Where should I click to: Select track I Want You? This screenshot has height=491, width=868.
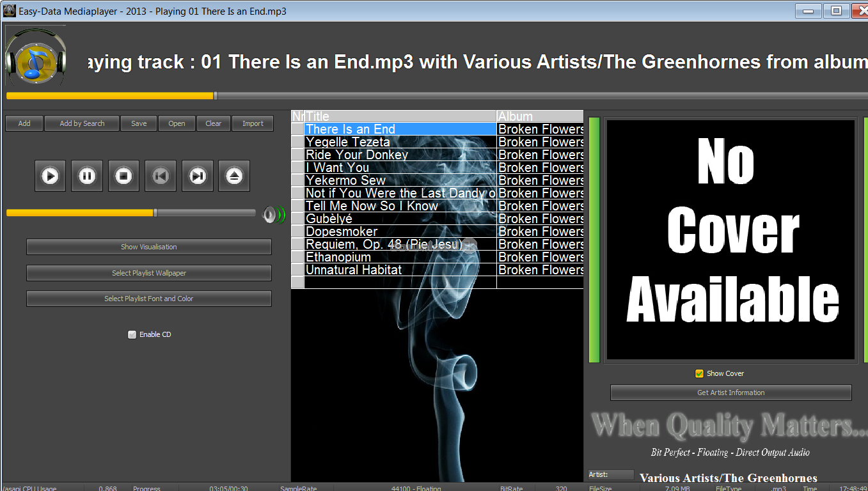[400, 168]
